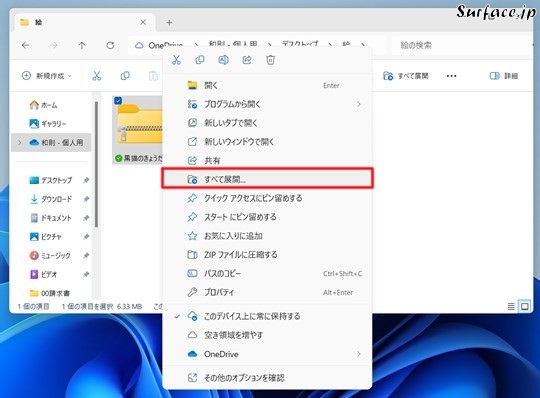Switch to details list view icon in status bar
The height and width of the screenshot is (398, 540).
point(511,306)
